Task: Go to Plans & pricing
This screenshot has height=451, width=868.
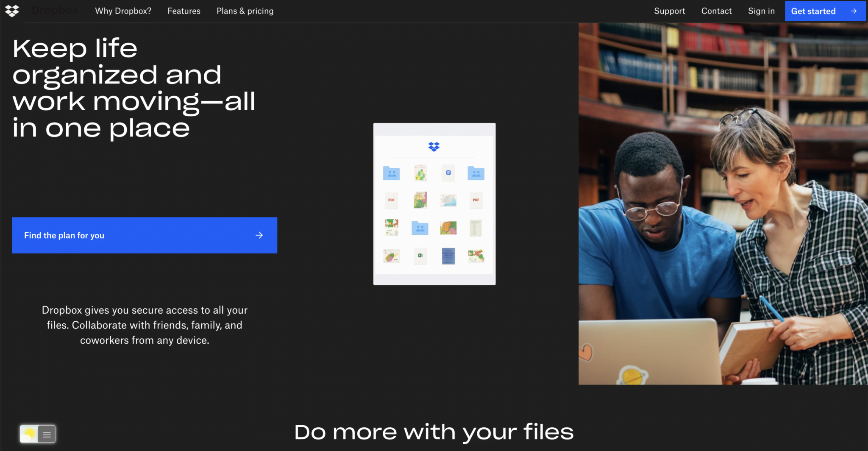Action: point(245,11)
